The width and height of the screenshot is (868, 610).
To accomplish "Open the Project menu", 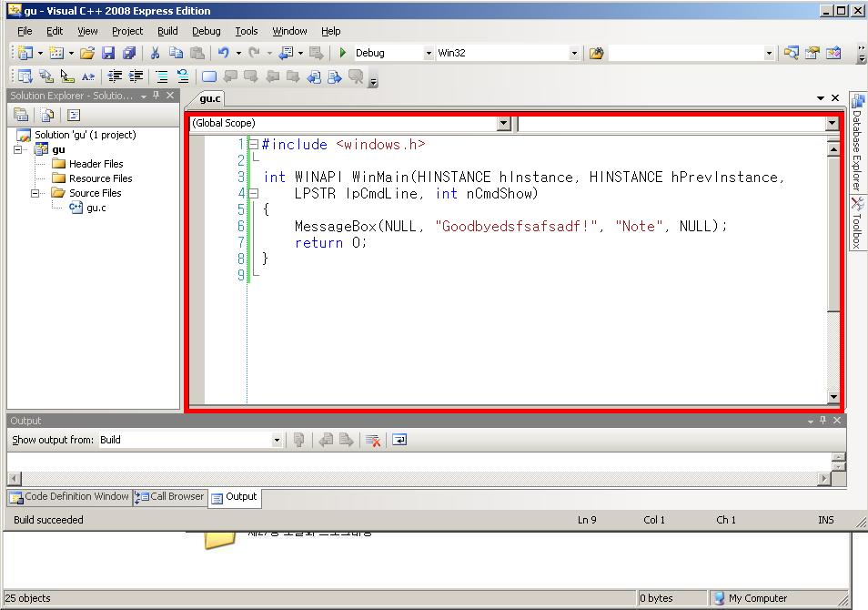I will 127,31.
